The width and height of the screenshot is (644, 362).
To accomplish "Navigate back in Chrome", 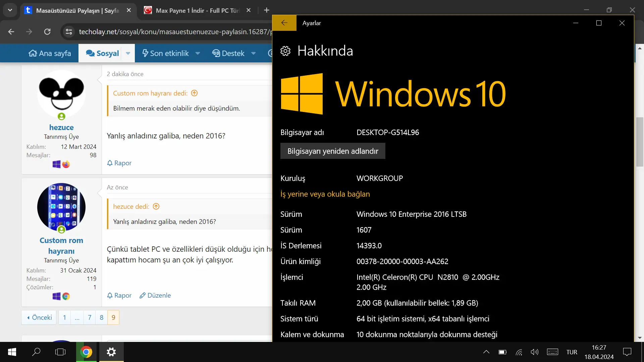I will (x=11, y=32).
